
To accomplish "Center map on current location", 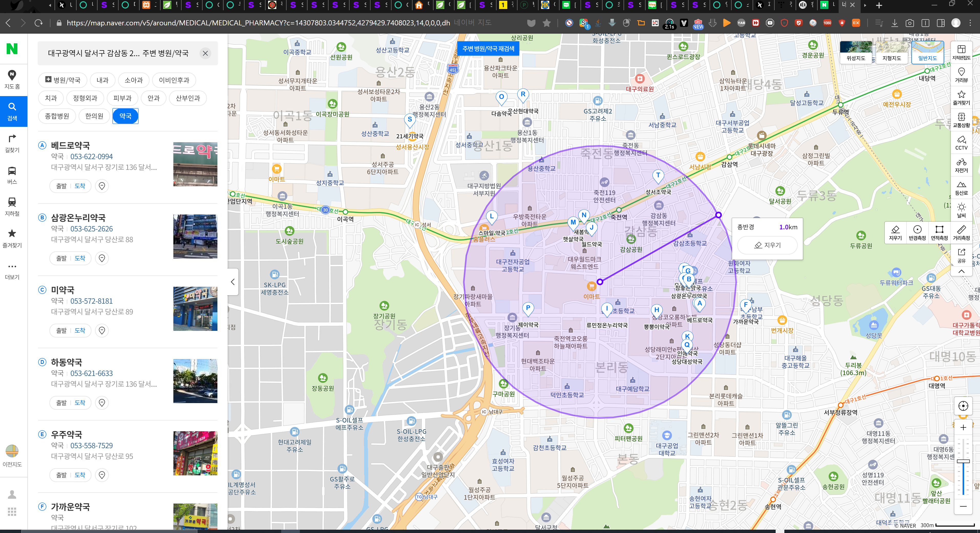I will pyautogui.click(x=963, y=406).
